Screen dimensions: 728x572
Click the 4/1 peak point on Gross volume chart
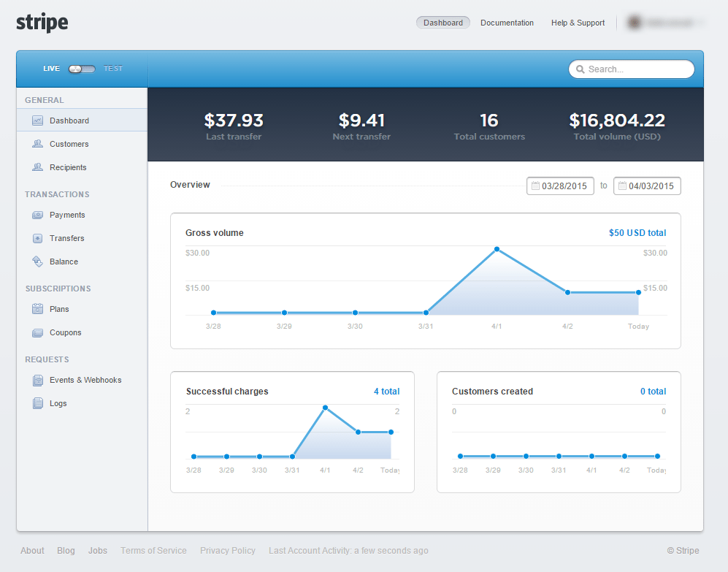(x=497, y=250)
